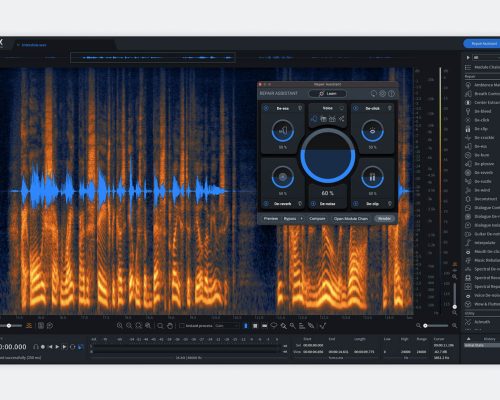
Task: Open the Gain instant process dropdown
Action: pos(227,326)
